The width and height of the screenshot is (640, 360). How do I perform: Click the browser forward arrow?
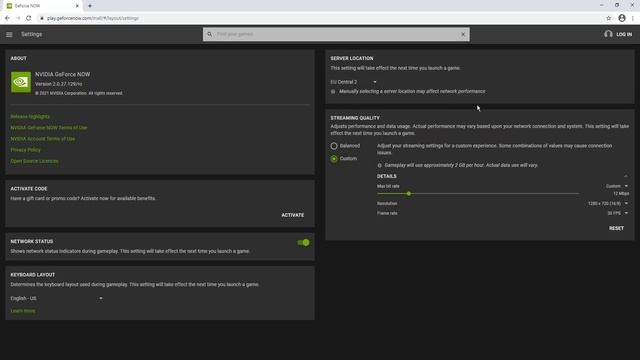coord(18,18)
